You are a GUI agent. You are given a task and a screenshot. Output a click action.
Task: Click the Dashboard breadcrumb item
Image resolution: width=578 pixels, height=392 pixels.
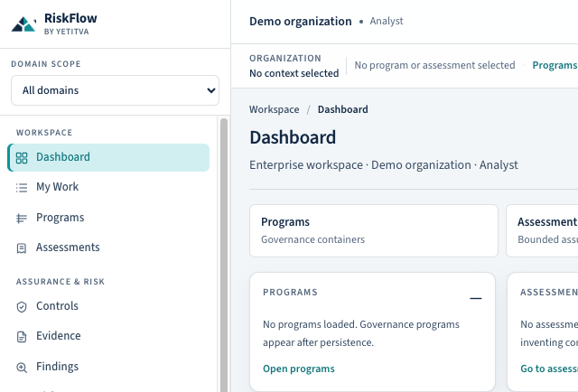pyautogui.click(x=342, y=109)
